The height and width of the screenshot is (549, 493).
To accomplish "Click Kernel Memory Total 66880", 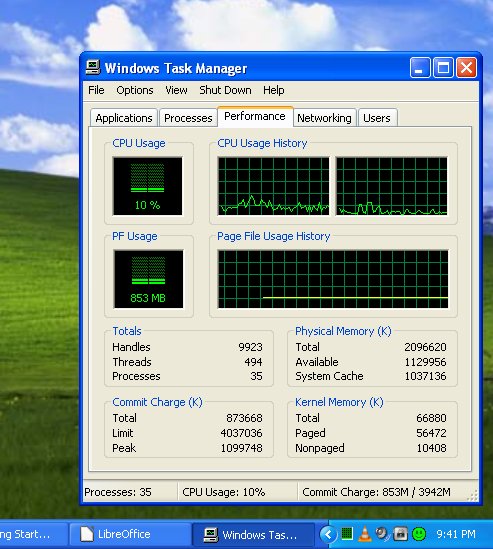I will tap(431, 418).
